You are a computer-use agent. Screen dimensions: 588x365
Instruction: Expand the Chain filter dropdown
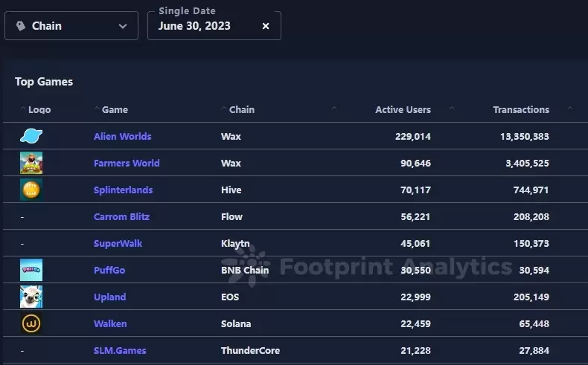(123, 26)
